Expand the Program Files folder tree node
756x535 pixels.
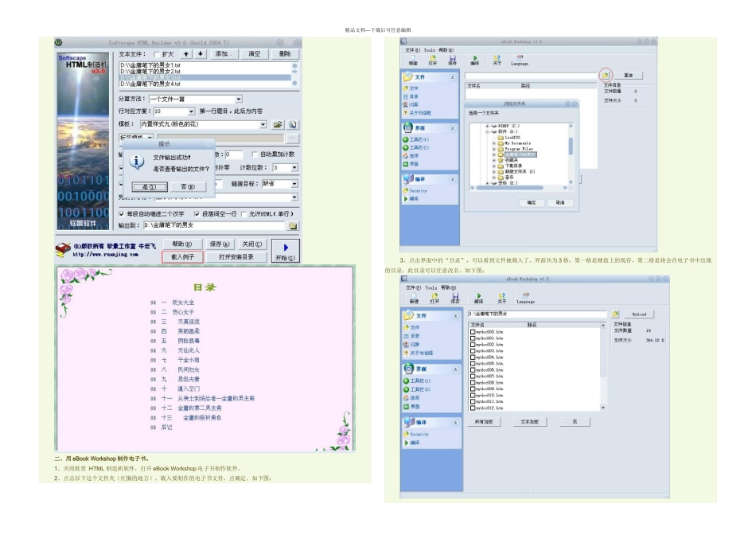(x=493, y=147)
